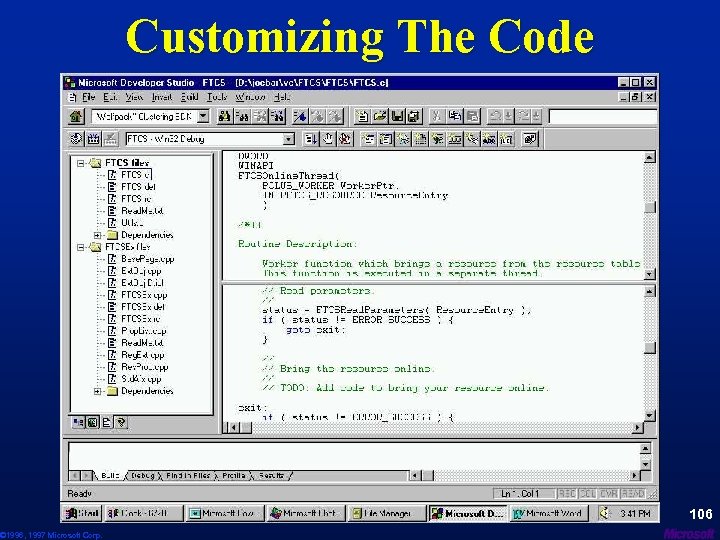Select FTCS.c in the file tree
Screen dimensions: 720x540
tap(135, 175)
